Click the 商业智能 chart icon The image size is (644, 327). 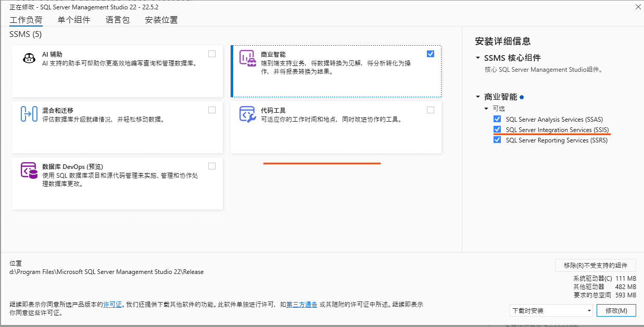tap(247, 58)
